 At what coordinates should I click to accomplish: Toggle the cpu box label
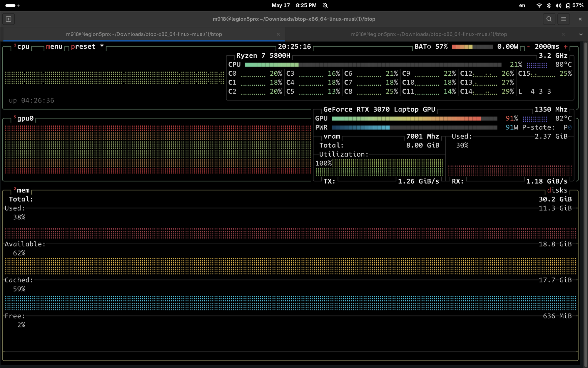(x=21, y=47)
